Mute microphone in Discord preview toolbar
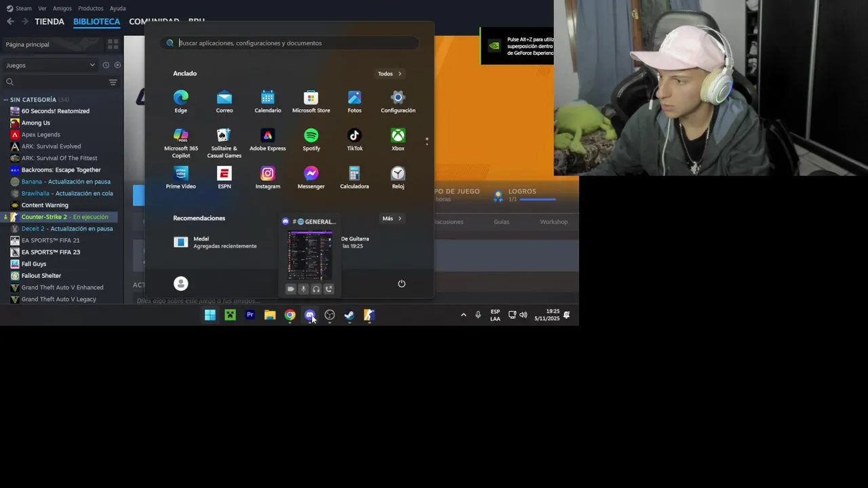The width and height of the screenshot is (868, 488). [303, 289]
